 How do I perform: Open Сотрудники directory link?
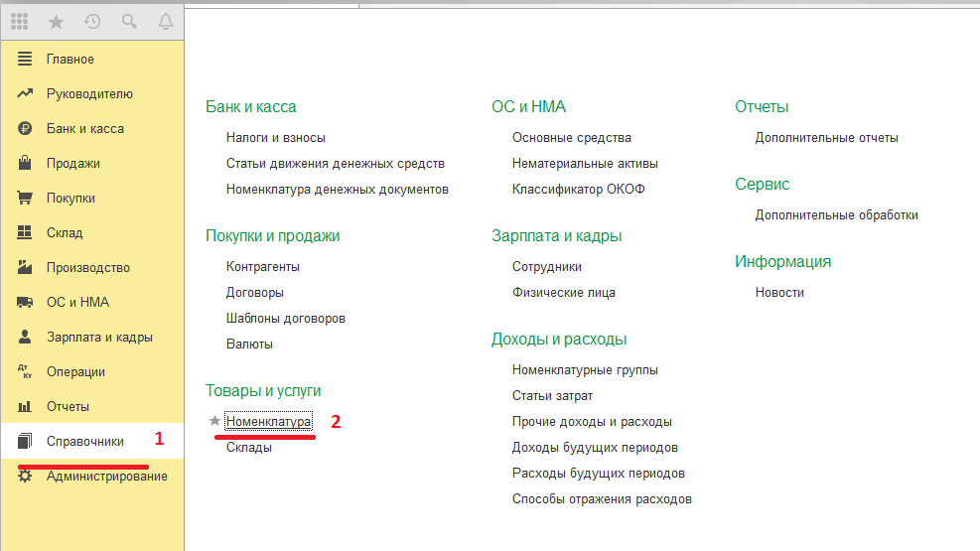[x=547, y=267]
